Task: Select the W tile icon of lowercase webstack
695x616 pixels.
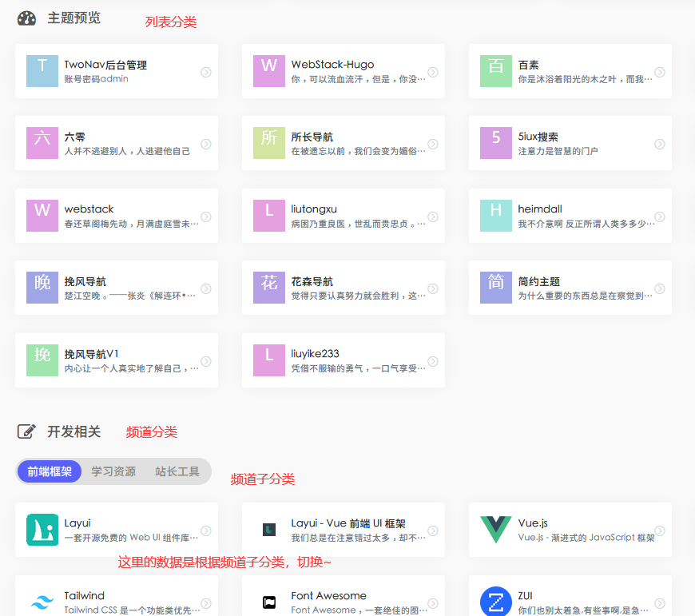Action: tap(42, 216)
